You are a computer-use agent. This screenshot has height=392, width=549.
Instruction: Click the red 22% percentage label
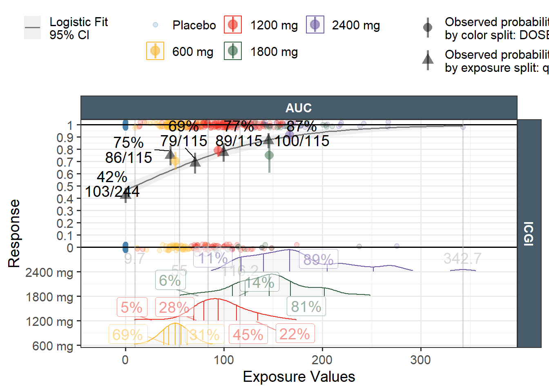pyautogui.click(x=295, y=334)
